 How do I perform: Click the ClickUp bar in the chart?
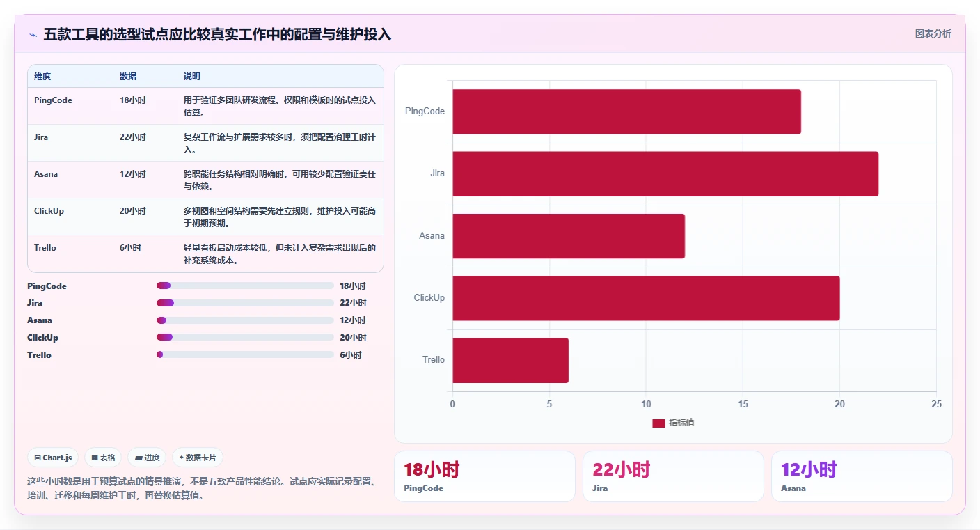tap(646, 298)
